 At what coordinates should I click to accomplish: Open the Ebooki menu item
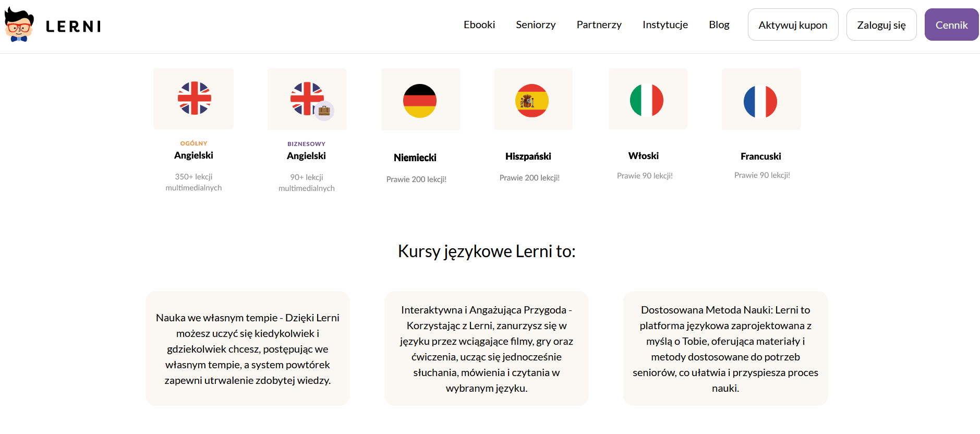tap(479, 25)
